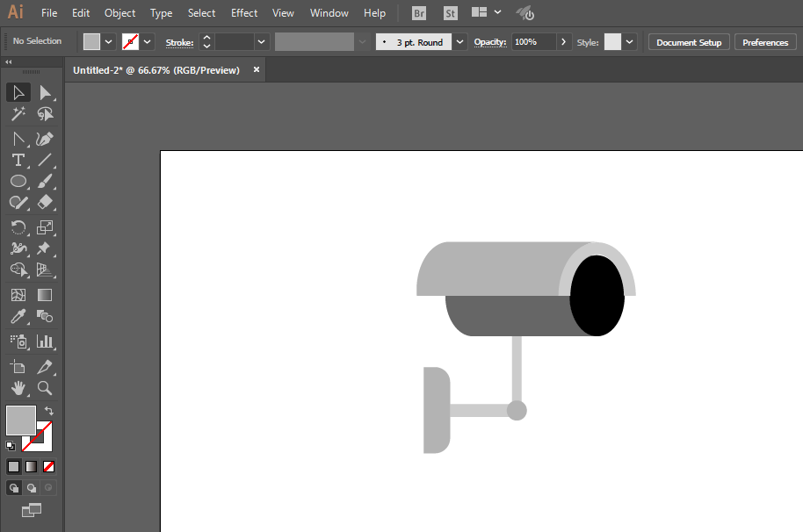Expand the stroke weight dropdown

tap(261, 42)
